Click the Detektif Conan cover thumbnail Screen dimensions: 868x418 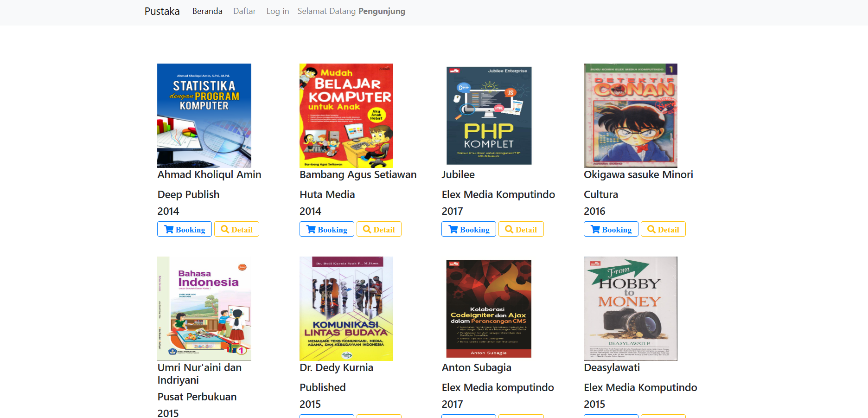(631, 115)
